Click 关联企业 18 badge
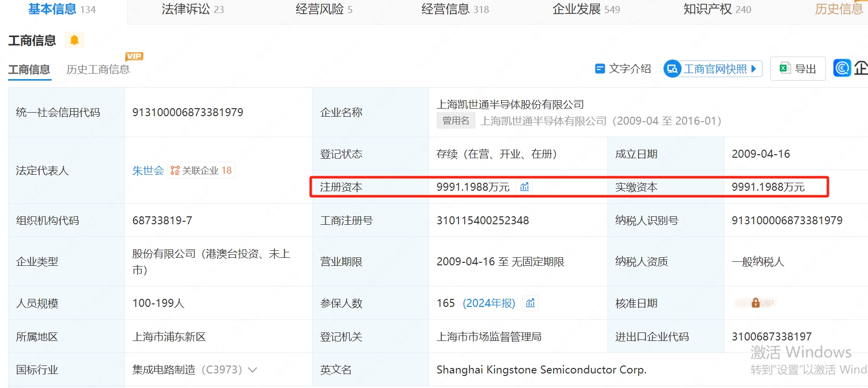The width and height of the screenshot is (868, 388). pyautogui.click(x=201, y=170)
